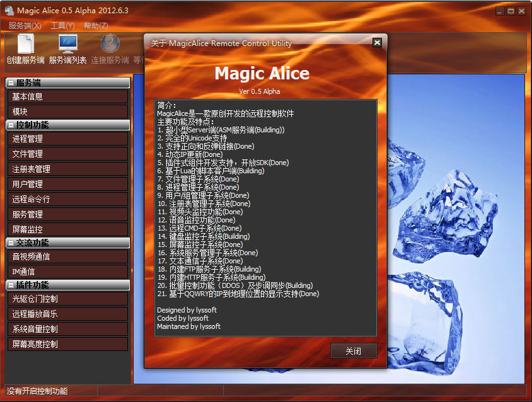Click line 6. 基于Lua的脚本客户端(Building)
Viewport: 532px width, 402px height.
pos(211,171)
